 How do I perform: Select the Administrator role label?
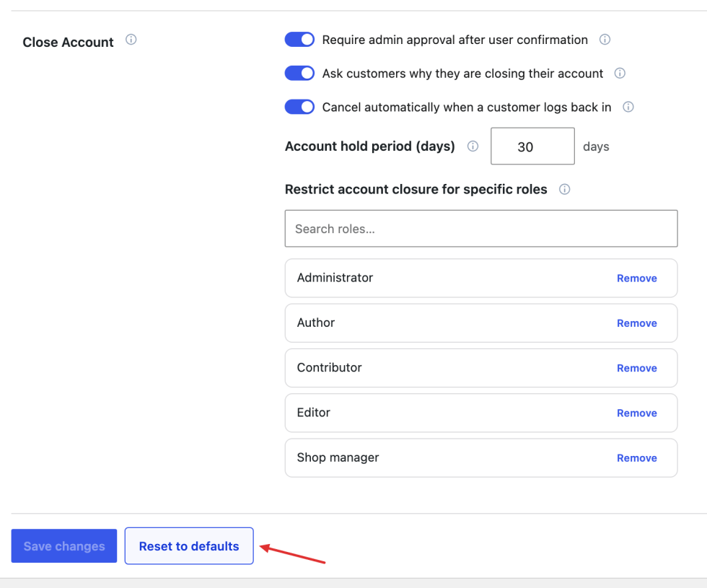pyautogui.click(x=335, y=278)
